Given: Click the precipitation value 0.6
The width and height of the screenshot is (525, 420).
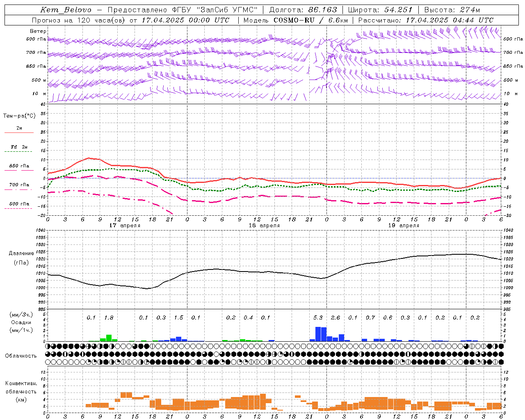Looking at the screenshot, I should (388, 318).
